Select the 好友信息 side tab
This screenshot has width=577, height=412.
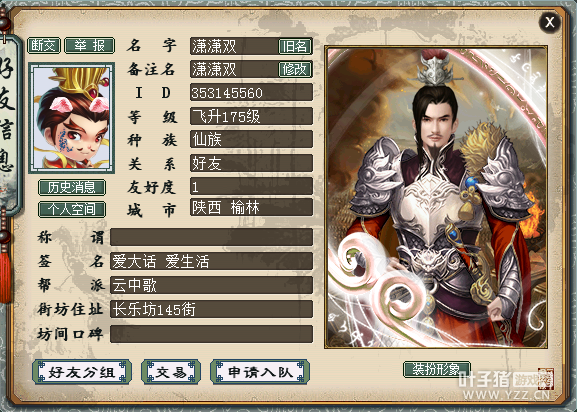pyautogui.click(x=8, y=121)
